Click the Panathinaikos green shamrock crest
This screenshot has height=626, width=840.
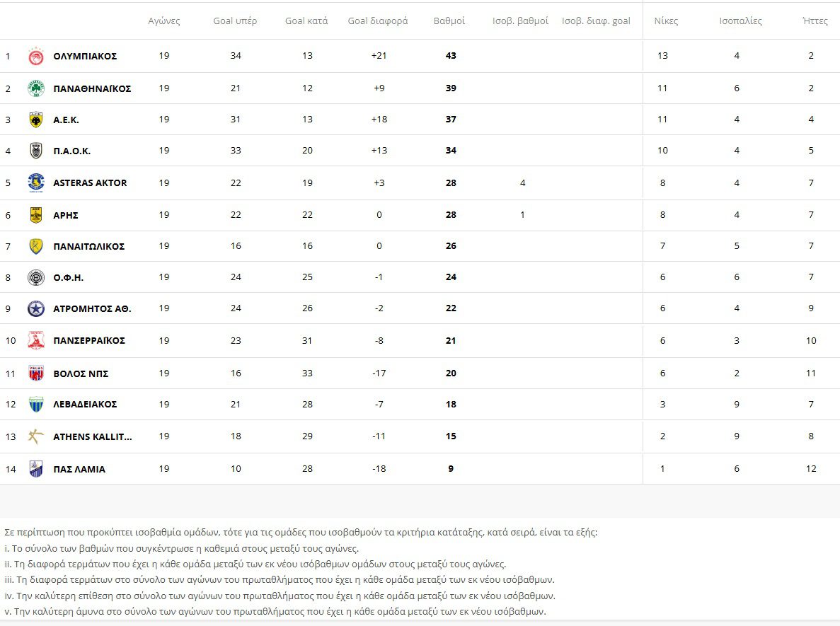pyautogui.click(x=36, y=88)
